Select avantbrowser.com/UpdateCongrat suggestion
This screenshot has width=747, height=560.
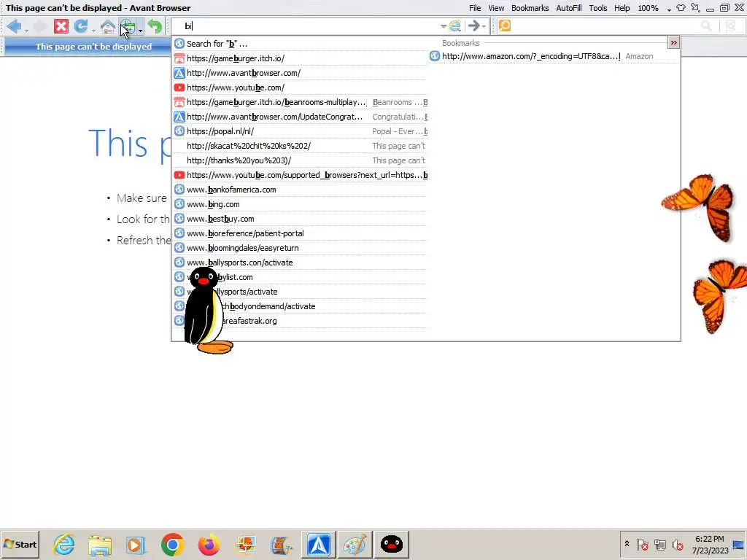click(x=300, y=117)
